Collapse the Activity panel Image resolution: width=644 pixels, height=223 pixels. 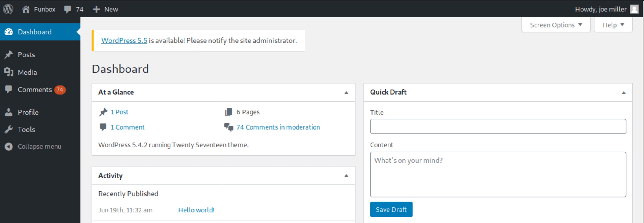(346, 175)
